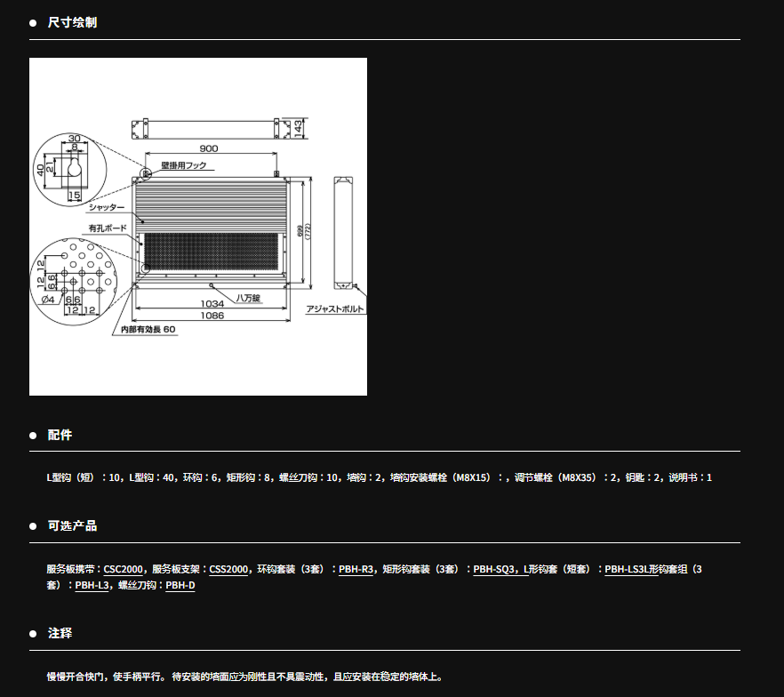
Task: Select the 尺寸绘制 section heading
Action: click(x=72, y=22)
